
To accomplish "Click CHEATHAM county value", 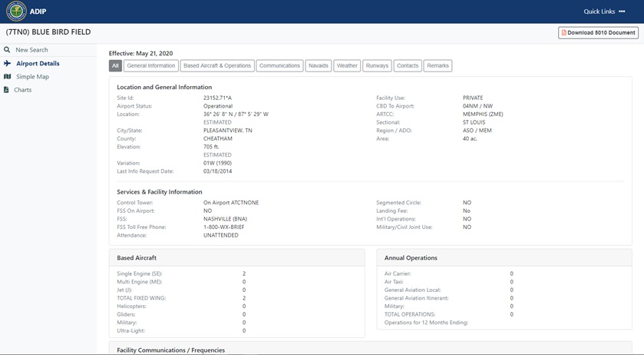I will [x=218, y=138].
